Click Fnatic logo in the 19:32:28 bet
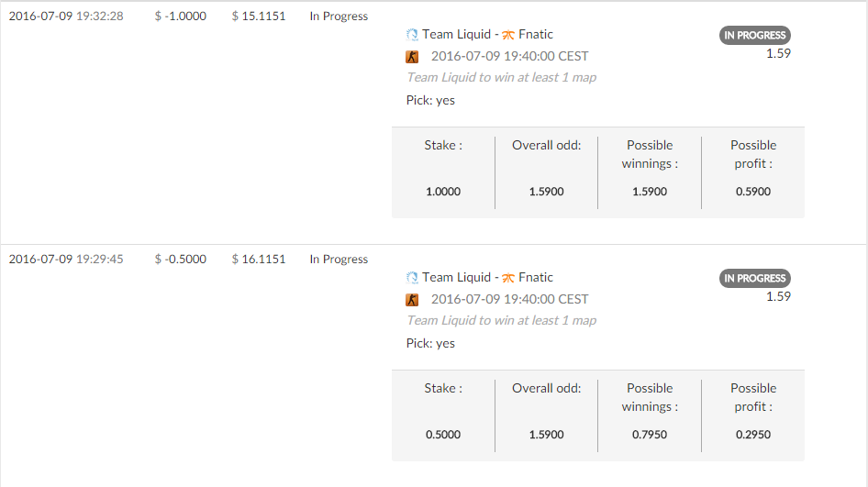 (x=507, y=35)
